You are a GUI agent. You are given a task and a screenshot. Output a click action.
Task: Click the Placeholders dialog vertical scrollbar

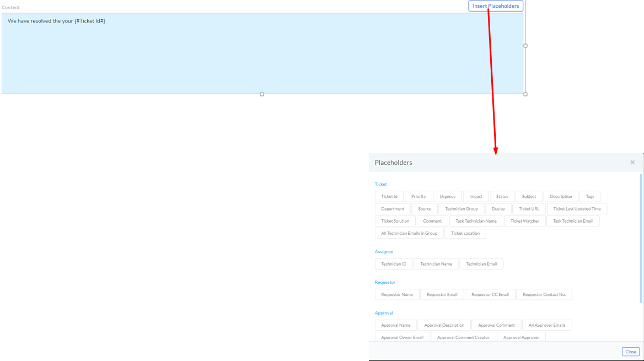coord(641,238)
